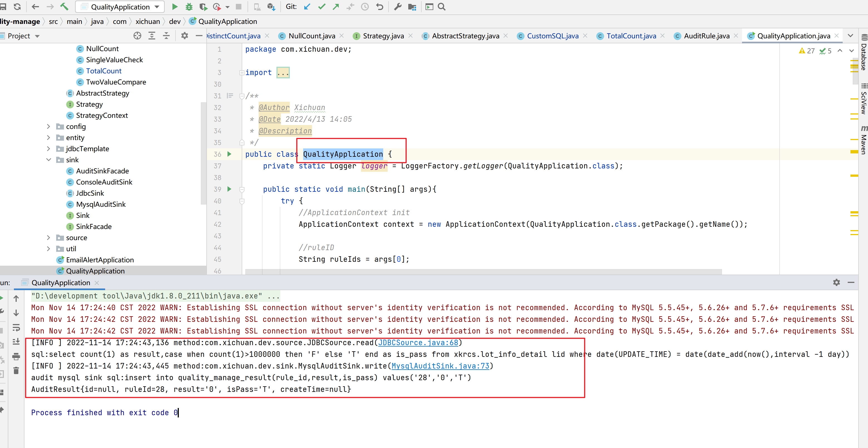
Task: Toggle scroll-to-end in the Run console
Action: (16, 342)
